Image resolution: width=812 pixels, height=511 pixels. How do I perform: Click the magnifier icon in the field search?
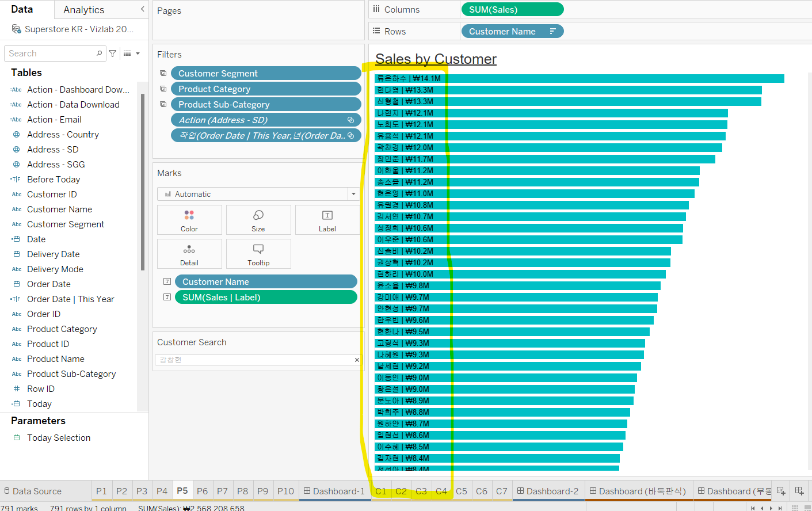click(99, 54)
